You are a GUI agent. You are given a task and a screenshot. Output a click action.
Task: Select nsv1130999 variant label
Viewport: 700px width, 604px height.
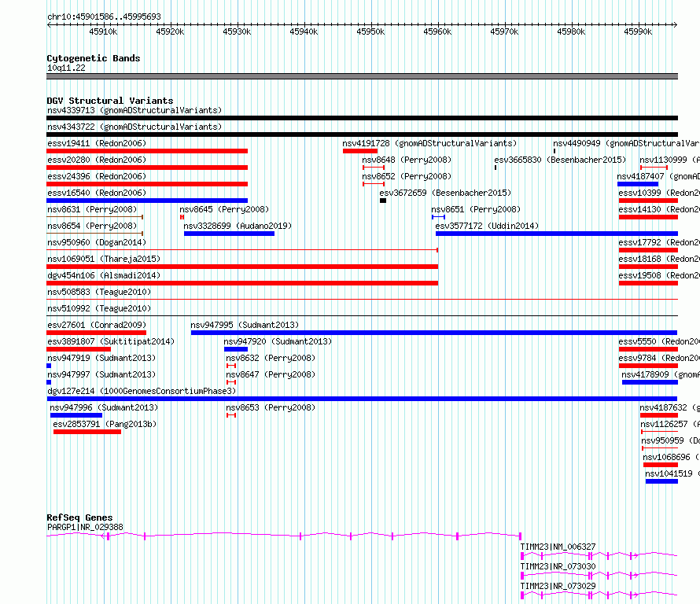669,160
